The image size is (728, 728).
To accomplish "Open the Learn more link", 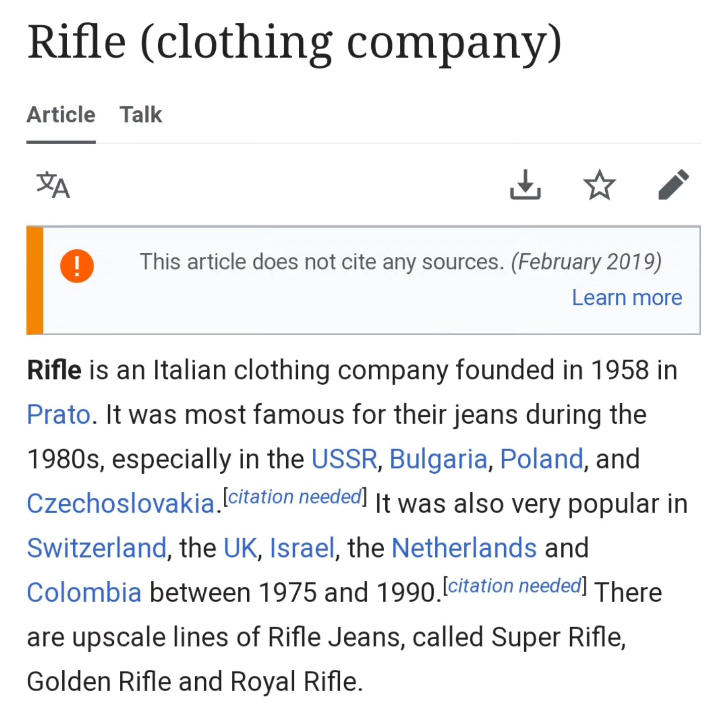I will coord(627,298).
